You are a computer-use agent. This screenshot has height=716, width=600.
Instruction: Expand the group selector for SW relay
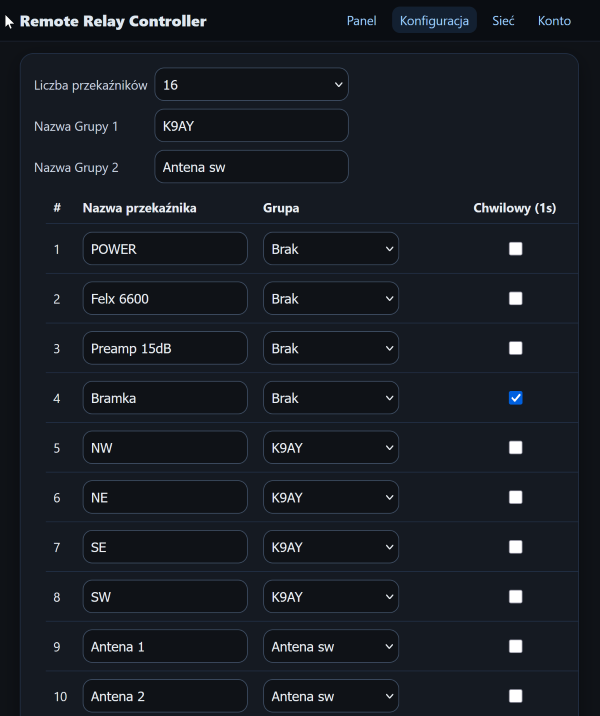(x=330, y=597)
